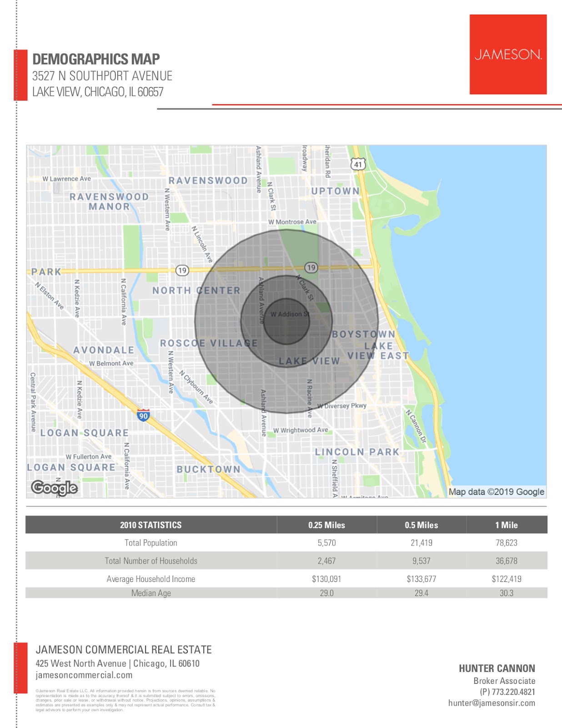562x728 pixels.
Task: Click the red Jameson logo
Action: [508, 55]
